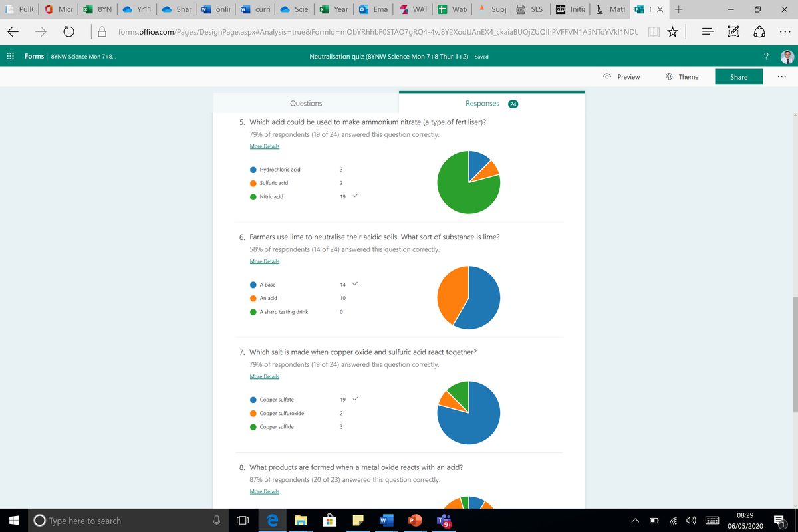The image size is (798, 532).
Task: Open Microsoft Store from the taskbar
Action: (x=329, y=521)
